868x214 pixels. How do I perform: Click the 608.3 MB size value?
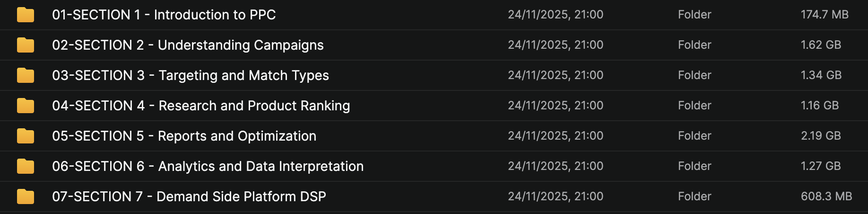point(826,196)
